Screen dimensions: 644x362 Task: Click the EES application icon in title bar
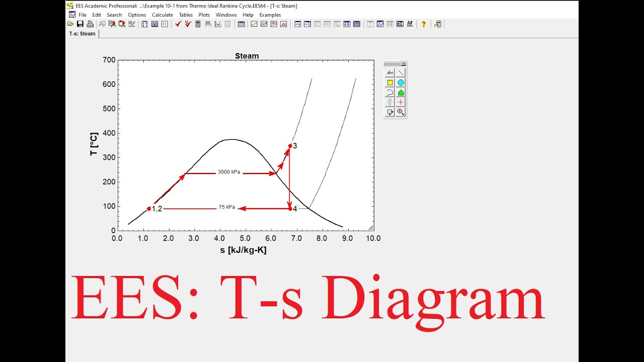[70, 6]
